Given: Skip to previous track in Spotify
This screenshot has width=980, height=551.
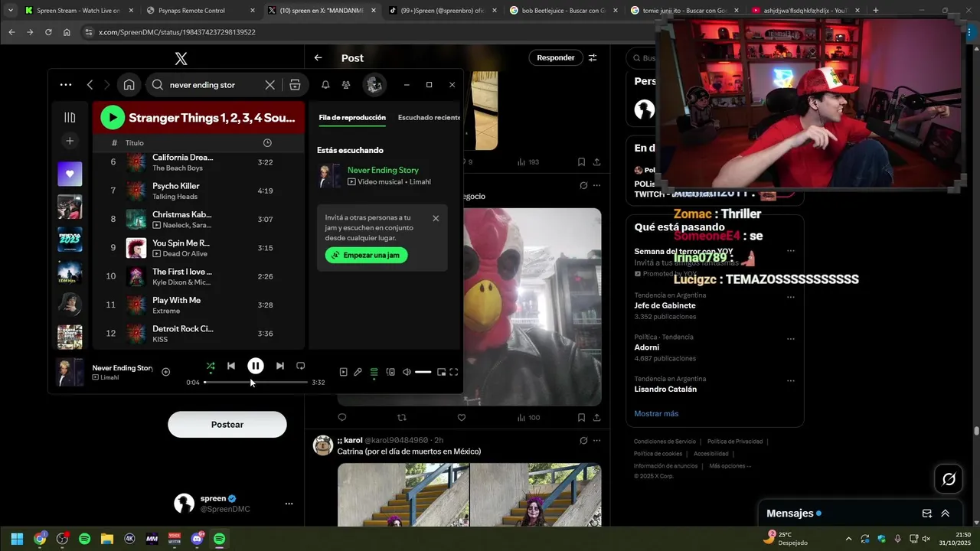Looking at the screenshot, I should [231, 366].
